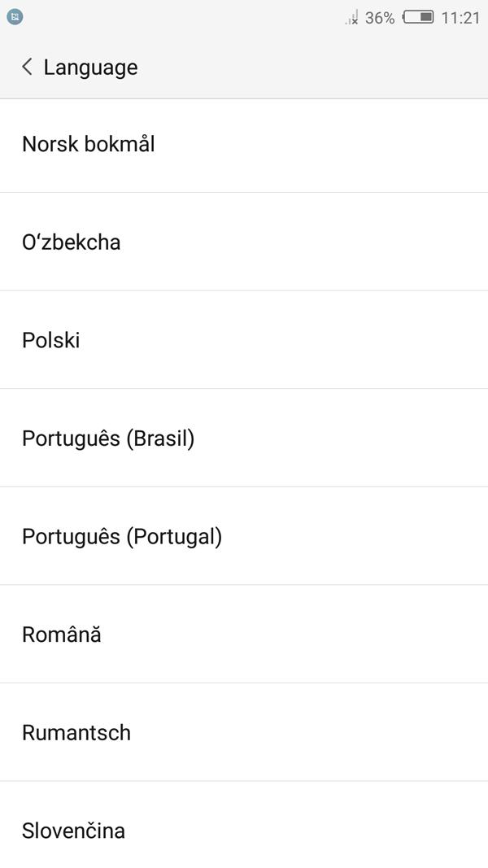The height and width of the screenshot is (868, 488).
Task: Open the Norwegian Bokmål option
Action: 244,145
